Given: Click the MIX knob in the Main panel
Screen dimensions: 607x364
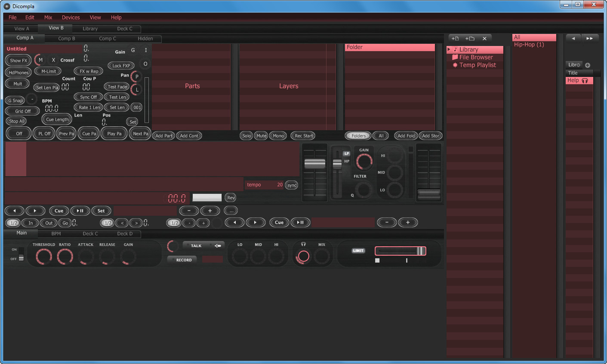Looking at the screenshot, I should [321, 257].
